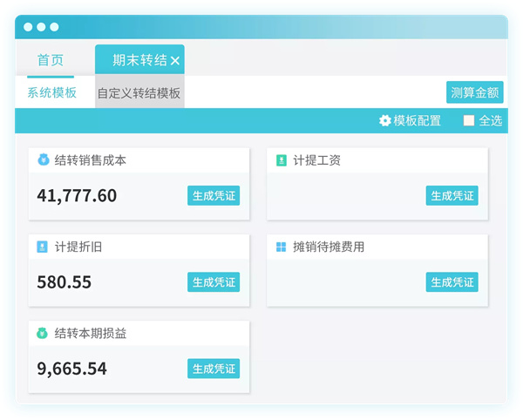Open 模板配置 gear settings icon
523x420 pixels.
tap(385, 121)
